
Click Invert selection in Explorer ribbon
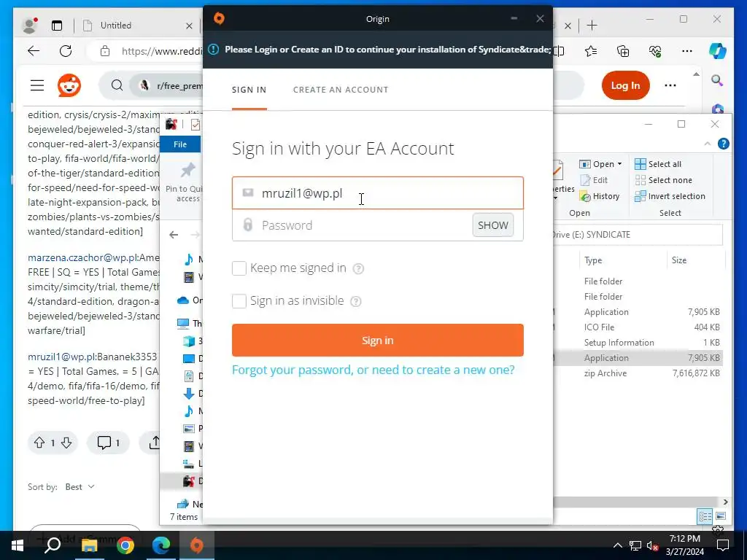point(670,196)
